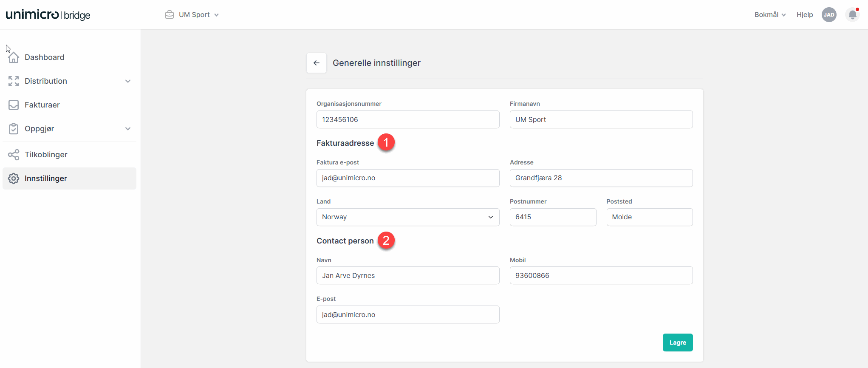Expand the Oppgjør submenu chevron

(128, 129)
